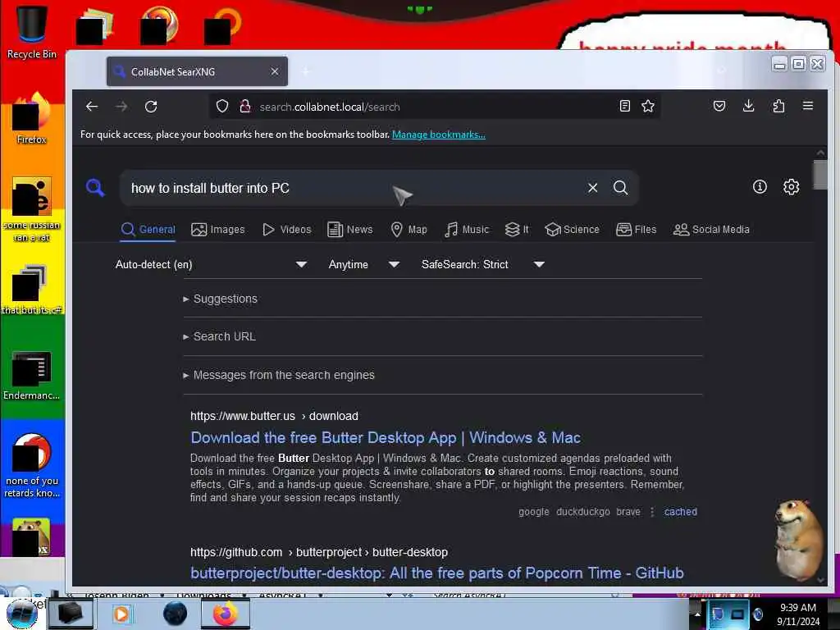
Task: Open the downloads arrow icon in the toolbar
Action: point(749,106)
